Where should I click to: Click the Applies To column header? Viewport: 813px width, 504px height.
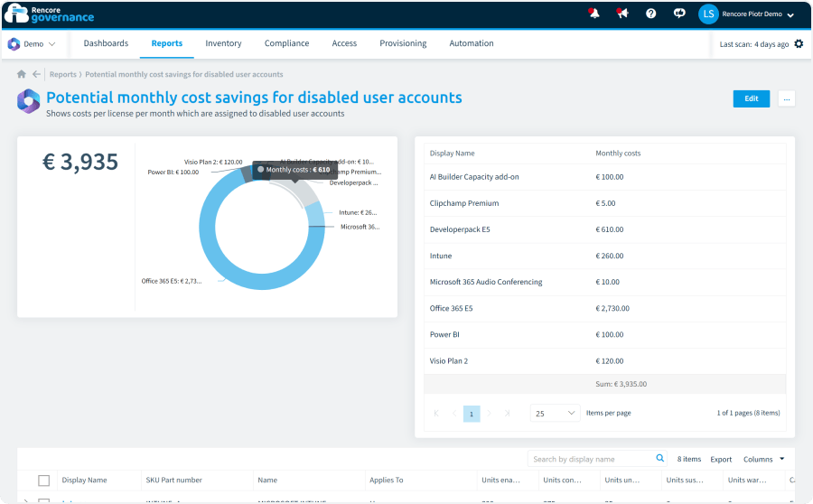coord(386,481)
